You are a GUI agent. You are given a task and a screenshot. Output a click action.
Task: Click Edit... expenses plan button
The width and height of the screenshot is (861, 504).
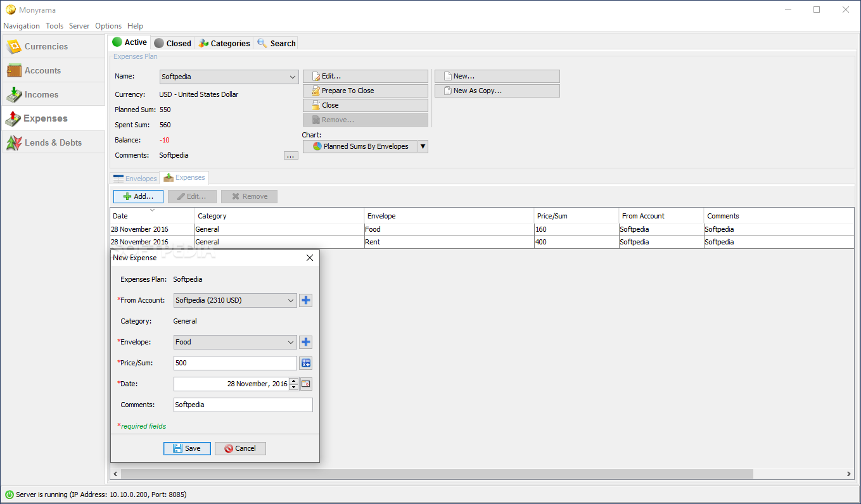(x=366, y=76)
